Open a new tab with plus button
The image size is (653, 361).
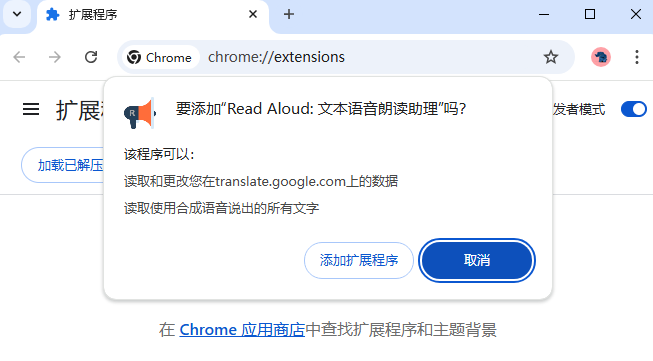coord(289,14)
